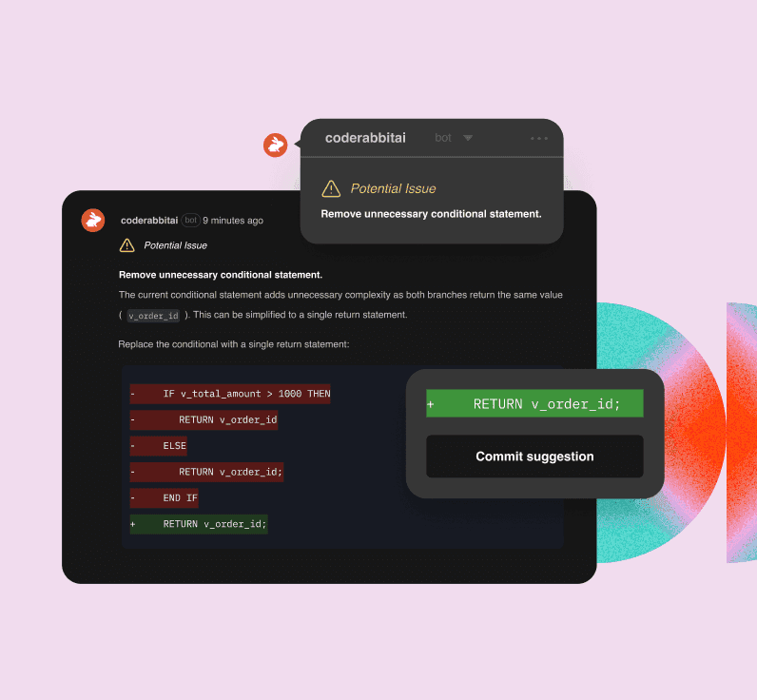Expand the dropdown arrow beside bot label

click(x=467, y=138)
